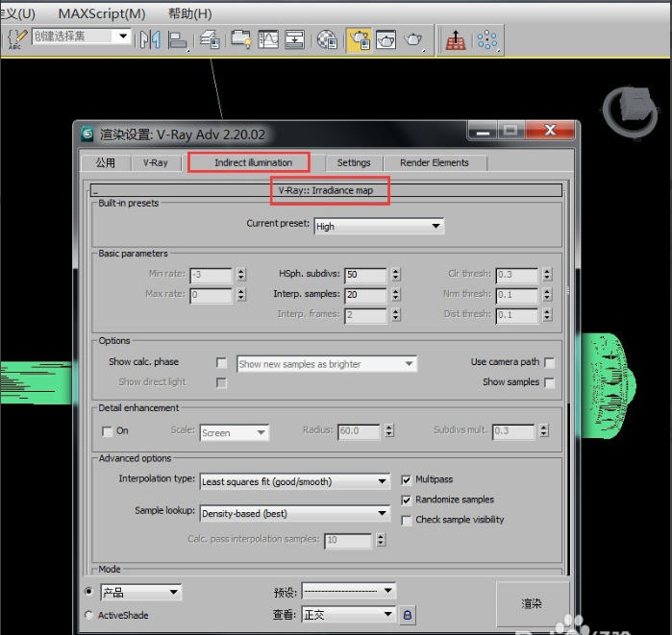Click the Calc. pass interpolation samples spinner
Viewport: 672px width, 635px height.
coord(381,540)
